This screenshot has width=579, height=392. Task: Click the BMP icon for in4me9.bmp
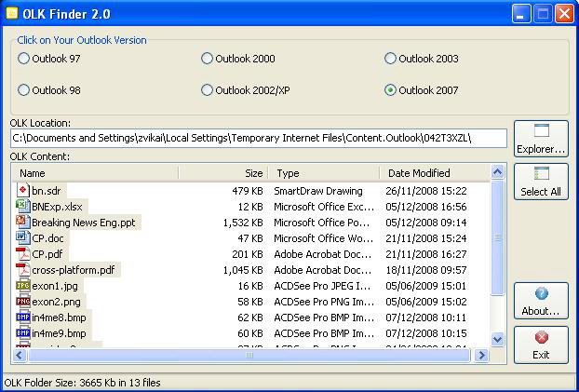tap(23, 333)
